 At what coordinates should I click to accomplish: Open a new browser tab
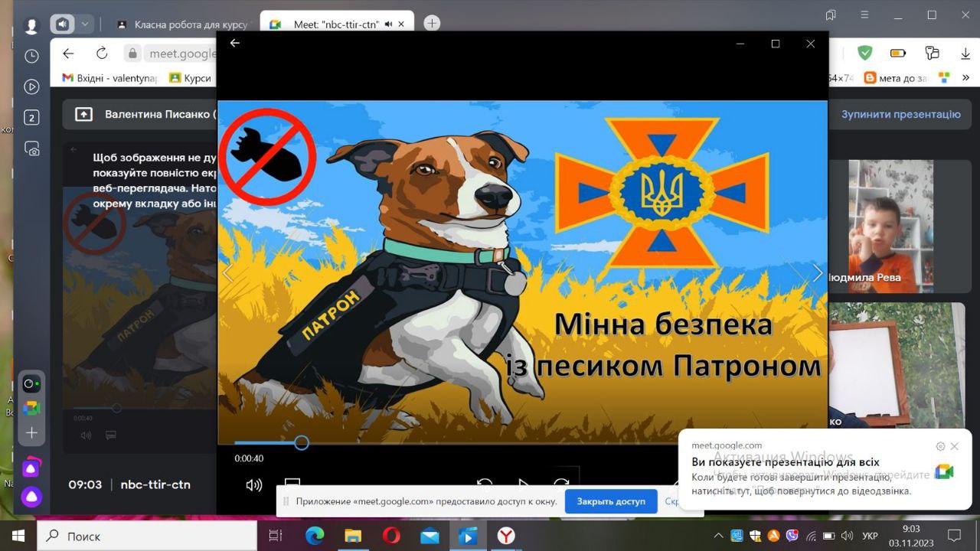[x=432, y=23]
